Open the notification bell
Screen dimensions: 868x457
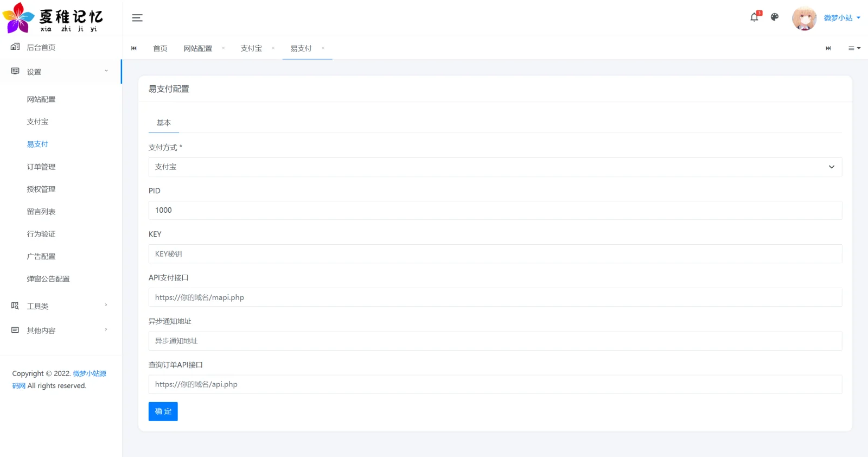(754, 17)
